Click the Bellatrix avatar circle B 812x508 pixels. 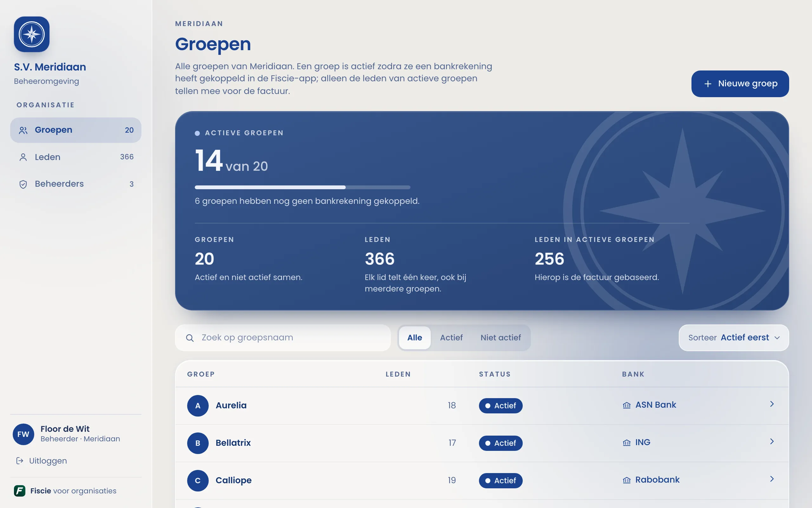pos(198,443)
